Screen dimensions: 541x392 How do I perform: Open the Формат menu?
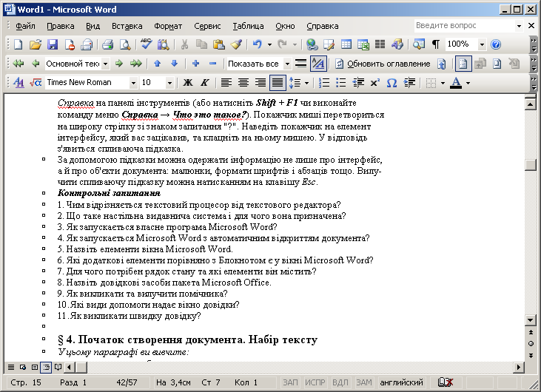[168, 26]
